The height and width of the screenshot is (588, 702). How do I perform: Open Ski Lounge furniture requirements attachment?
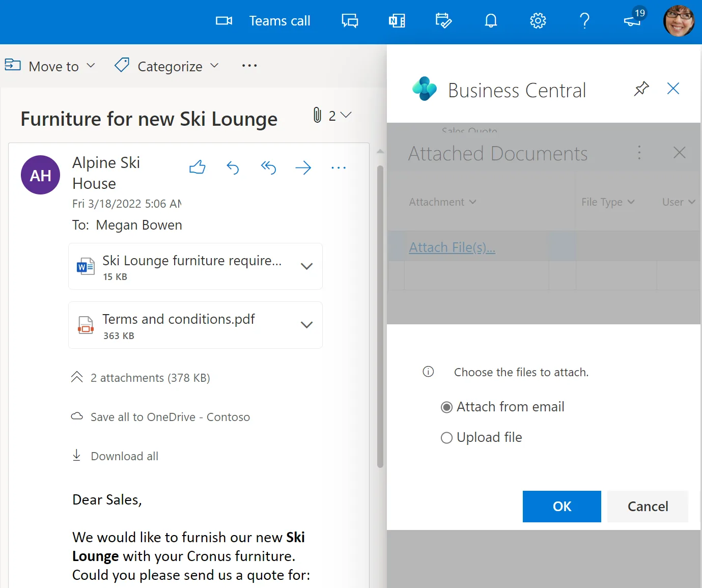pyautogui.click(x=195, y=266)
